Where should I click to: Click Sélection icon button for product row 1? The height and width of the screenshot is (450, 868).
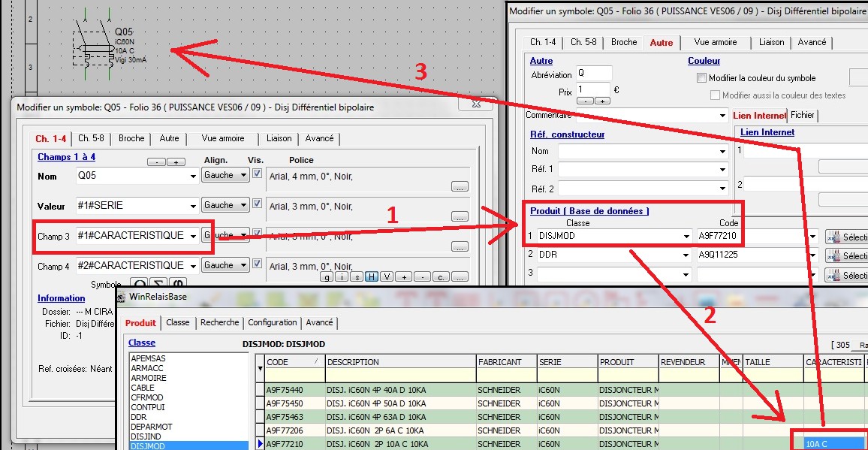pyautogui.click(x=846, y=237)
